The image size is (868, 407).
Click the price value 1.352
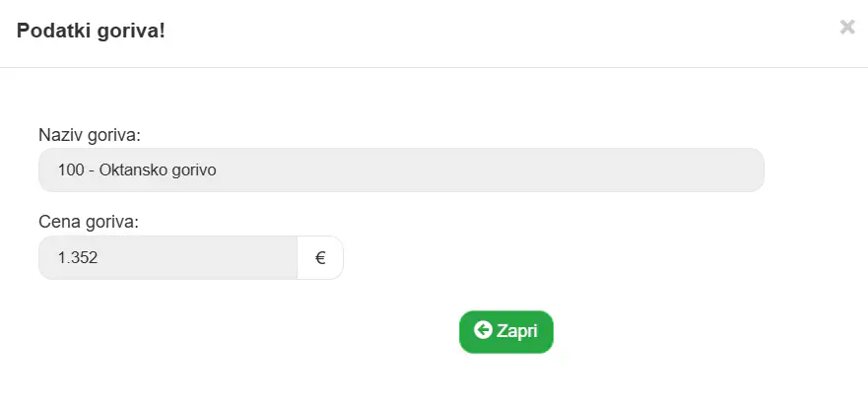(x=78, y=258)
